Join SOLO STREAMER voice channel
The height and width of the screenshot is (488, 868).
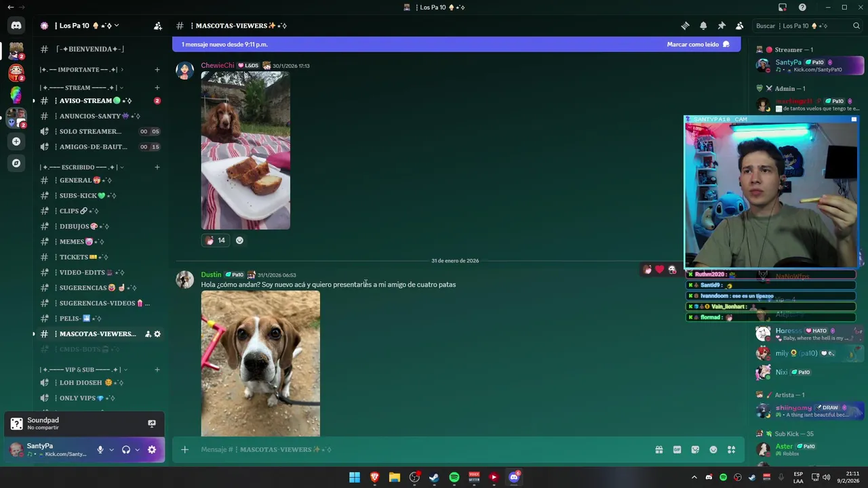(100, 131)
